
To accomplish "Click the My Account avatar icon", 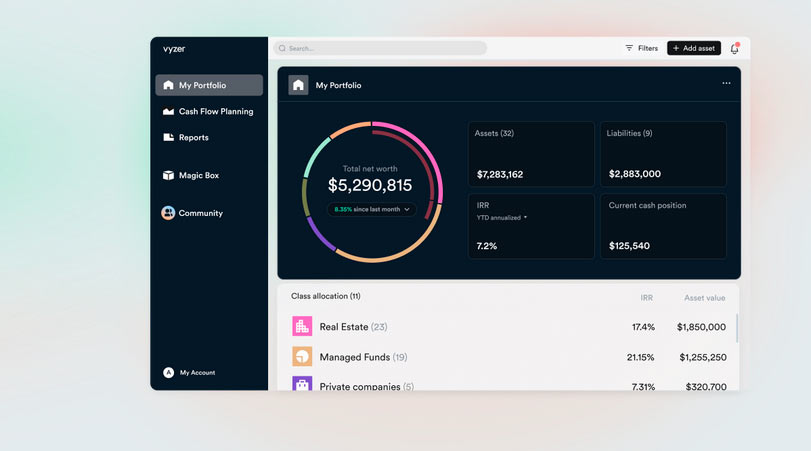I will click(x=168, y=372).
